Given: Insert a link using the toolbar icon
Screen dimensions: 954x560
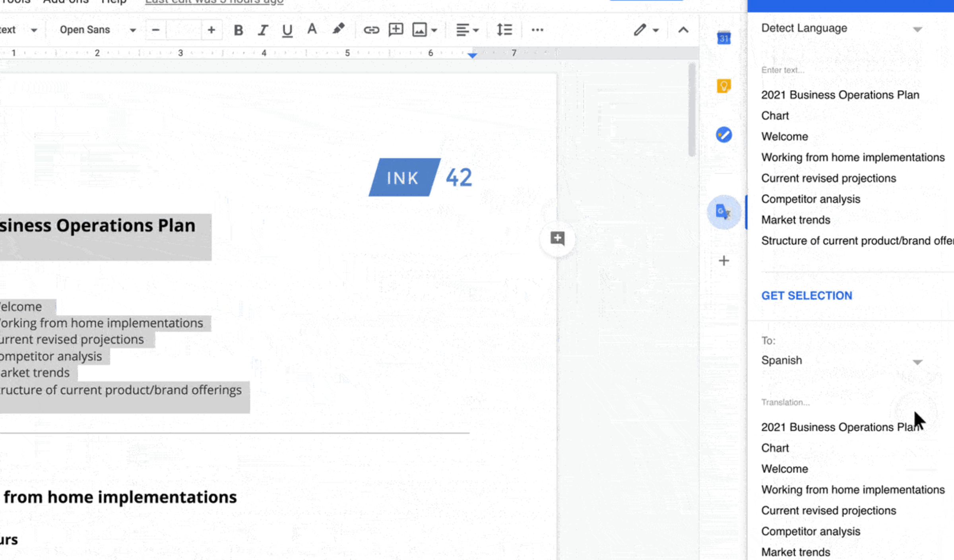Looking at the screenshot, I should pyautogui.click(x=371, y=29).
